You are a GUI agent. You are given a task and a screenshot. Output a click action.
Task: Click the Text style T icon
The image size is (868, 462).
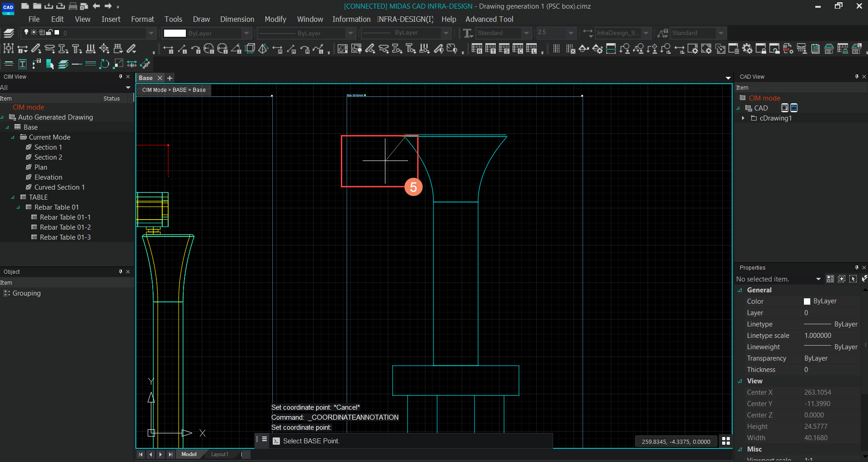pos(468,33)
